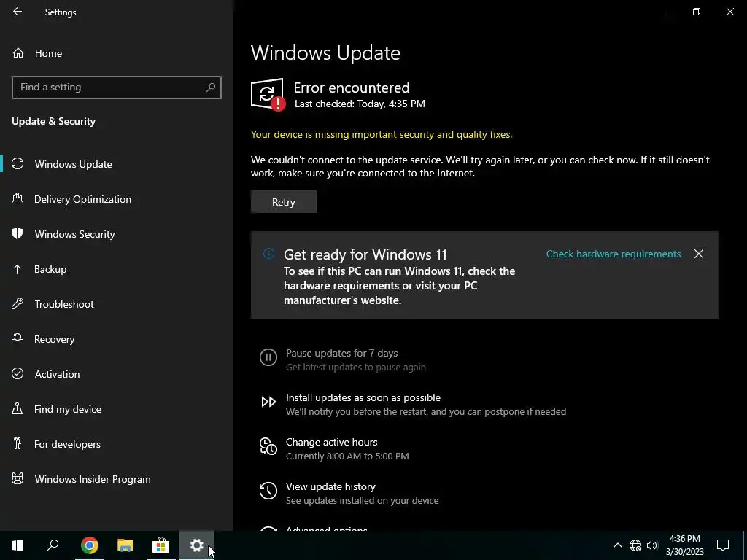The width and height of the screenshot is (747, 560).
Task: Focus the Find a setting search box
Action: [117, 87]
